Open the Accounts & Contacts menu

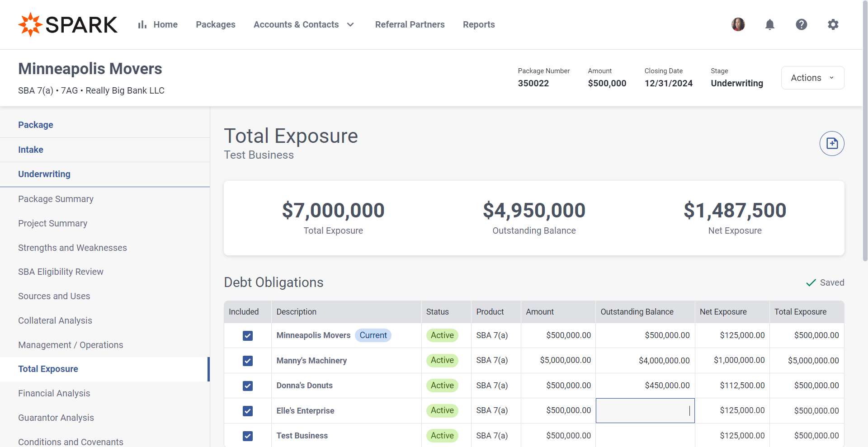(296, 24)
